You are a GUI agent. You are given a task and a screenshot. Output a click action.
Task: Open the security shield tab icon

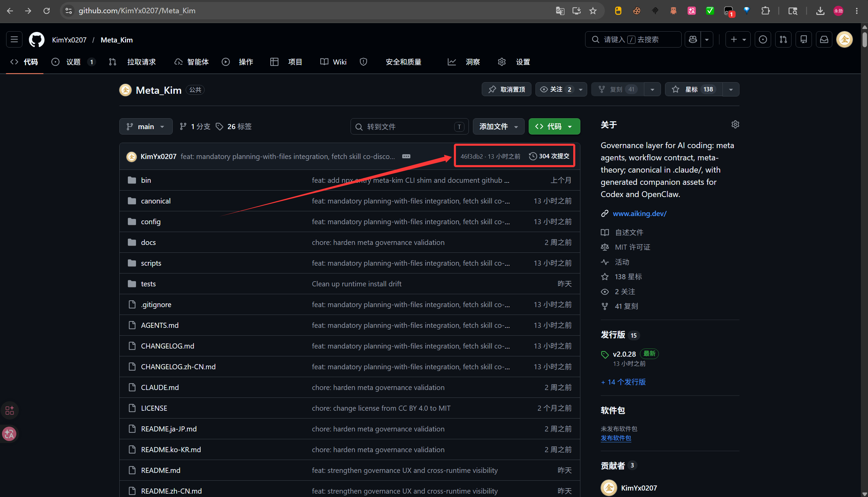[x=363, y=62]
